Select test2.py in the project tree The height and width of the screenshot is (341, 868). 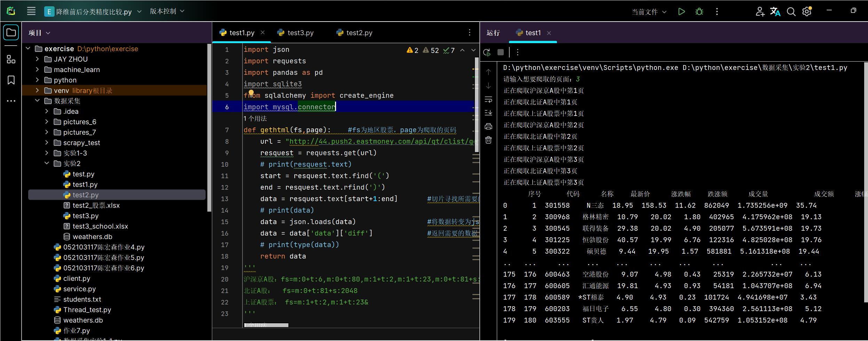click(117, 195)
